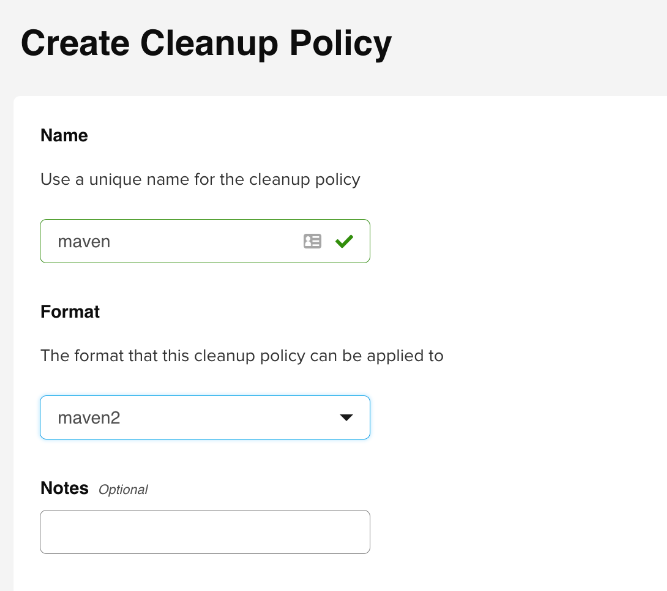Image resolution: width=667 pixels, height=591 pixels.
Task: Click the 'Use a unique name' help text
Action: (x=200, y=180)
